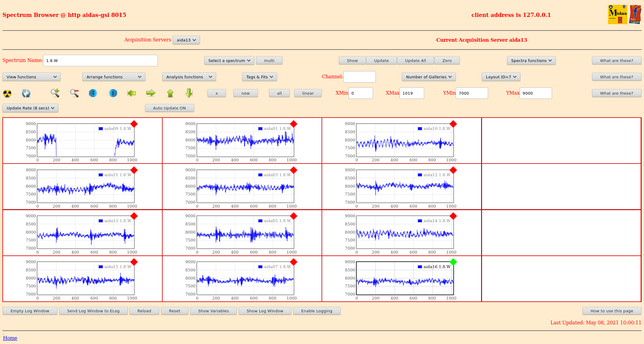The width and height of the screenshot is (644, 344).
Task: Click the Spectrum Name input field
Action: [100, 60]
